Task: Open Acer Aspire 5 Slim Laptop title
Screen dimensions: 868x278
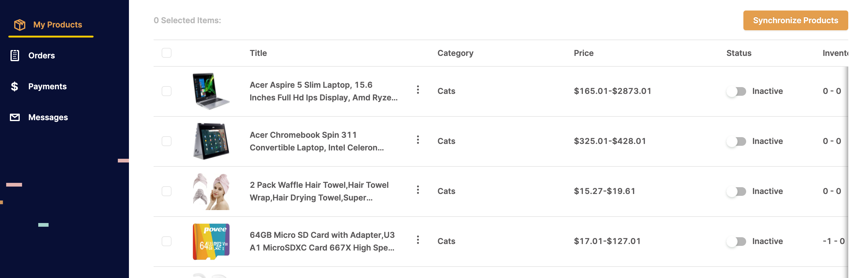Action: (324, 91)
